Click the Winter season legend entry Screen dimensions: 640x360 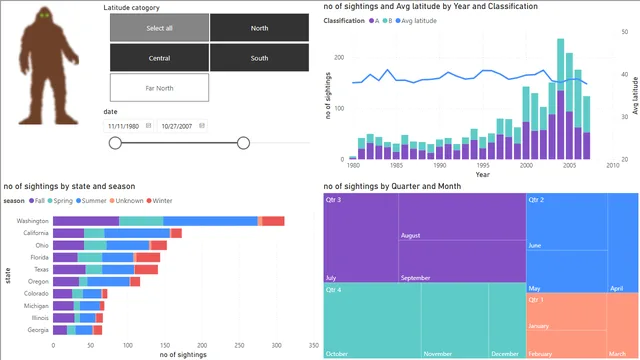[160, 201]
